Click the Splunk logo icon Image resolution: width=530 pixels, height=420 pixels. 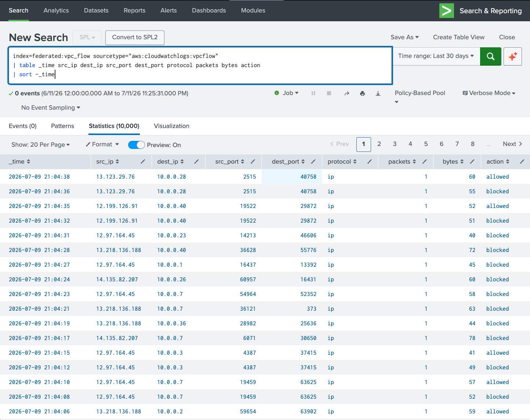[x=446, y=11]
